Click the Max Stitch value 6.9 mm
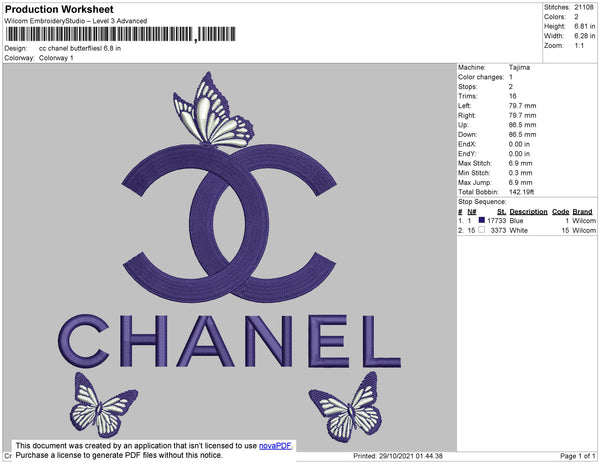The width and height of the screenshot is (600, 464). pos(520,163)
